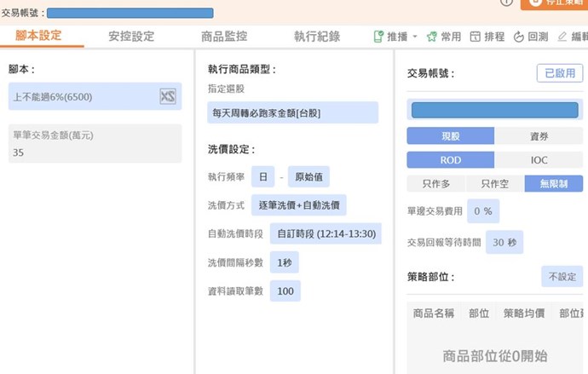Choose the IOC order type

(539, 159)
